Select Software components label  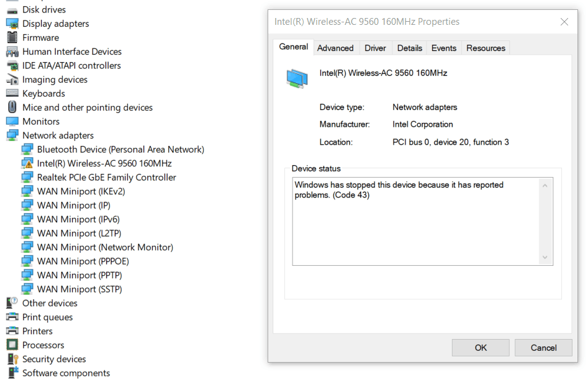[66, 373]
